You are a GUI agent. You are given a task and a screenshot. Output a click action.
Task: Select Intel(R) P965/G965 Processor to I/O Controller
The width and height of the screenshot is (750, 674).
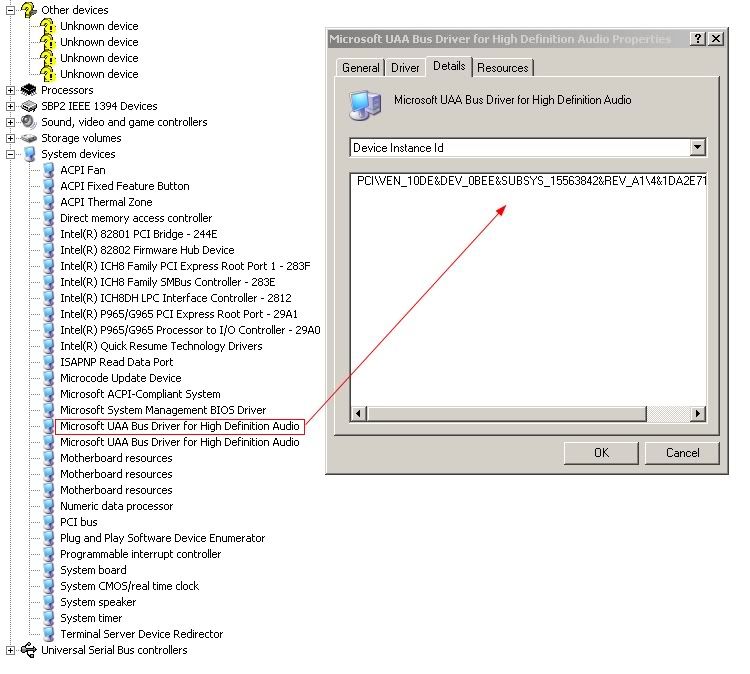(x=190, y=330)
